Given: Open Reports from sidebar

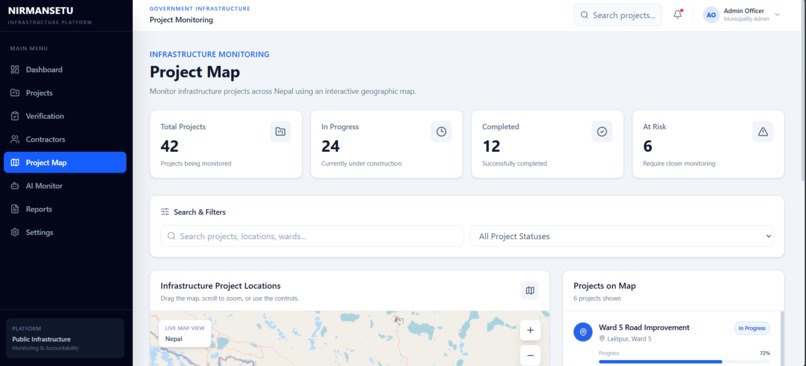Looking at the screenshot, I should 65,209.
